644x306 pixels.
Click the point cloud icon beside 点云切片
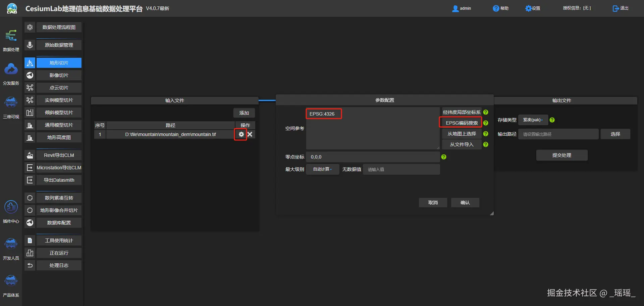click(30, 88)
